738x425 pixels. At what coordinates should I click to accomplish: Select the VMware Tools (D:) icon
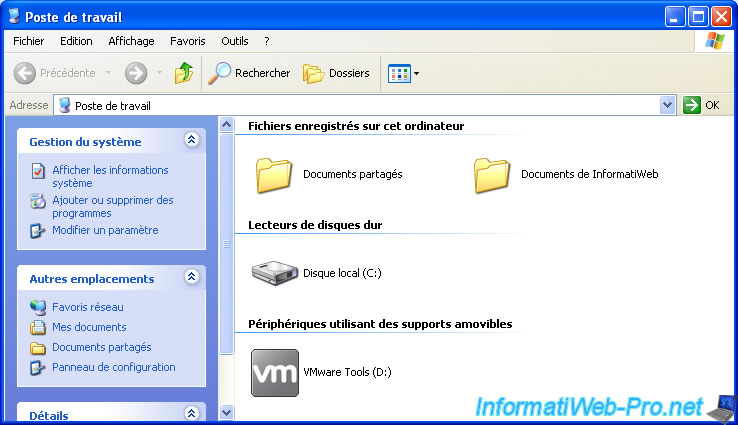pos(275,373)
